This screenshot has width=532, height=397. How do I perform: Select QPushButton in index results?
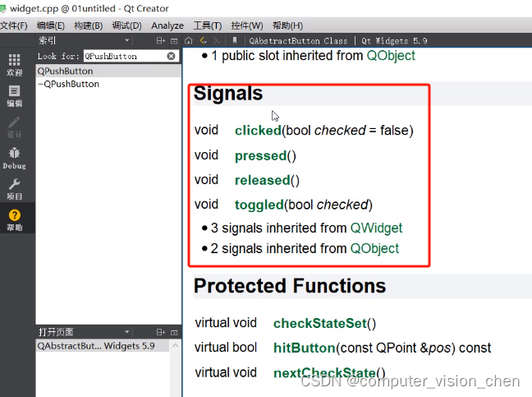pos(108,71)
